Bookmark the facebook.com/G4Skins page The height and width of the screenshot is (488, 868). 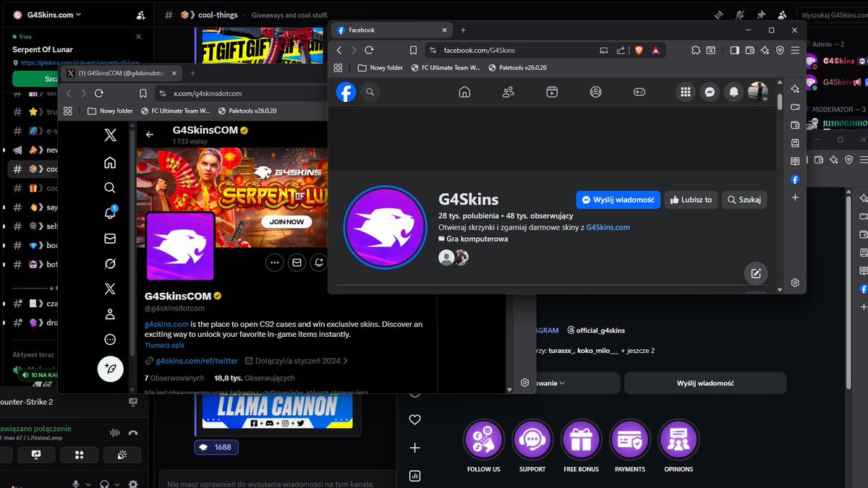pyautogui.click(x=413, y=50)
